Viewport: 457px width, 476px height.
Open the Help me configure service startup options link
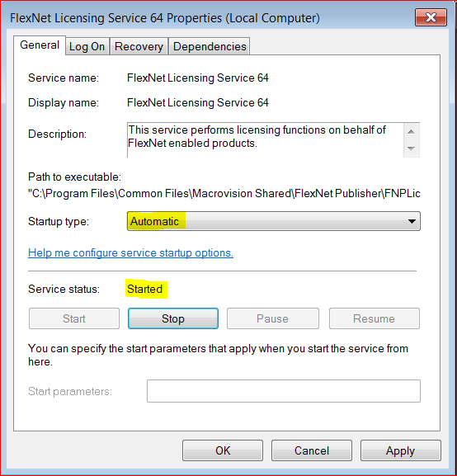click(130, 252)
